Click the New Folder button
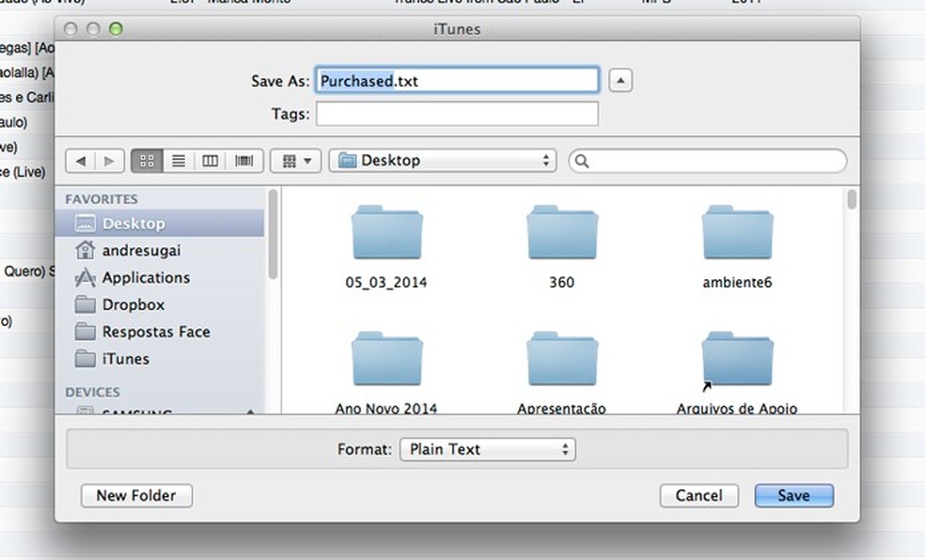The width and height of the screenshot is (925, 560). coord(136,496)
